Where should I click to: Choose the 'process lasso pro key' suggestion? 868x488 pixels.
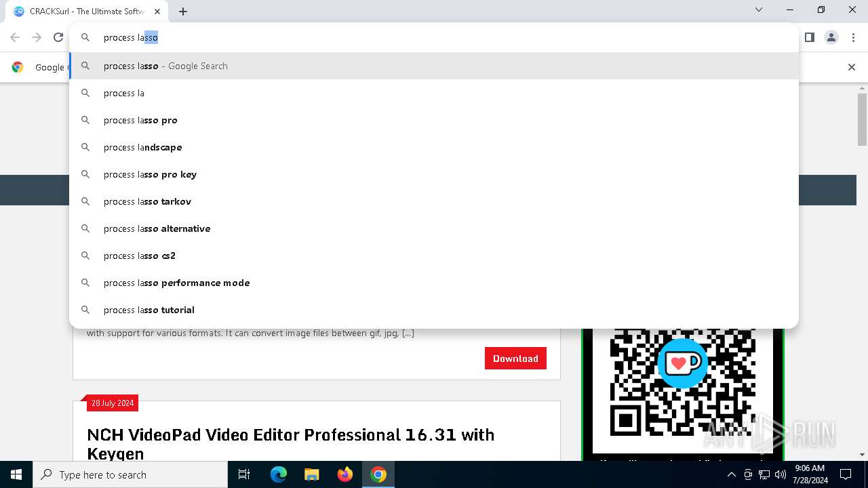coord(434,174)
